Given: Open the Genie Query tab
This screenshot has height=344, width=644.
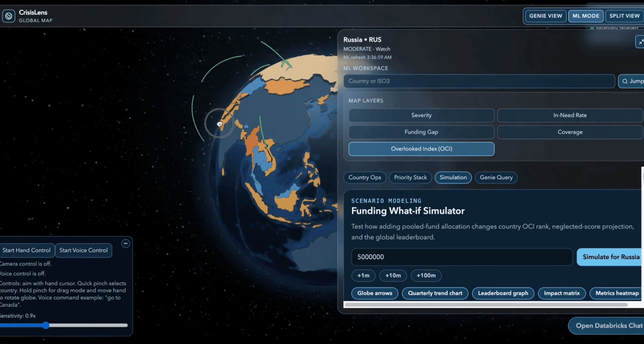Looking at the screenshot, I should point(496,178).
